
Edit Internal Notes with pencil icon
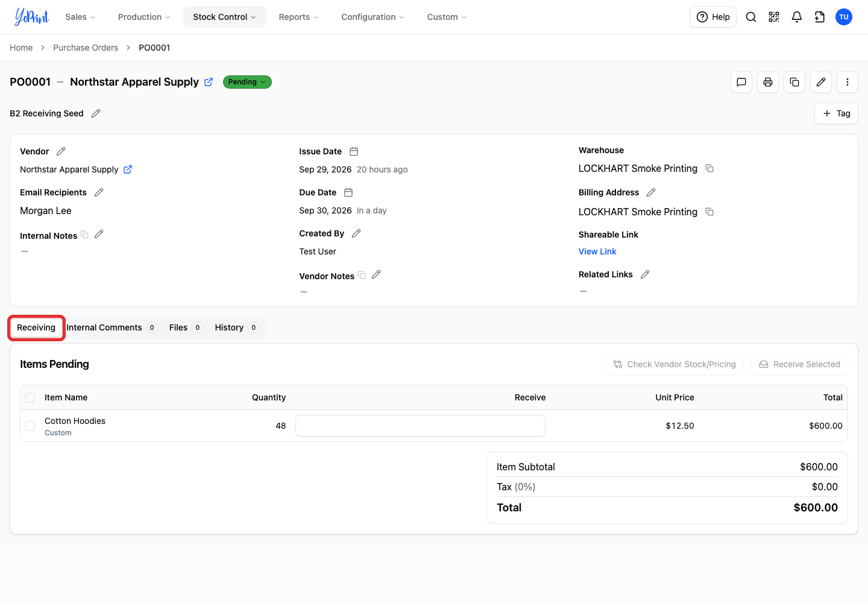pos(99,234)
